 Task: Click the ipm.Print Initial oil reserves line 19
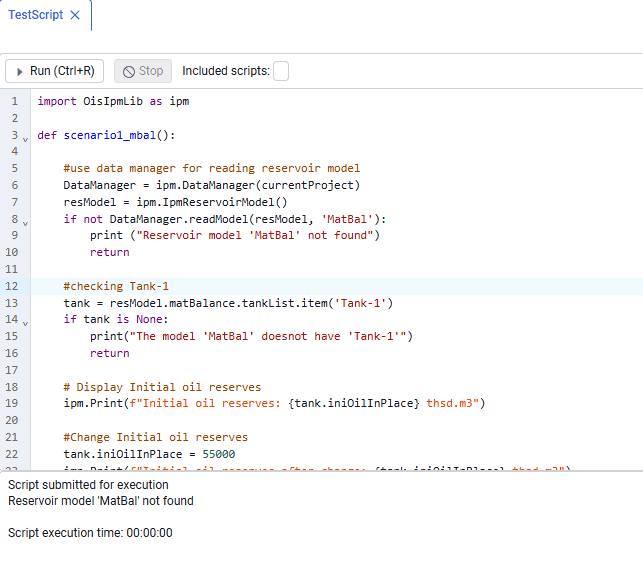click(274, 404)
